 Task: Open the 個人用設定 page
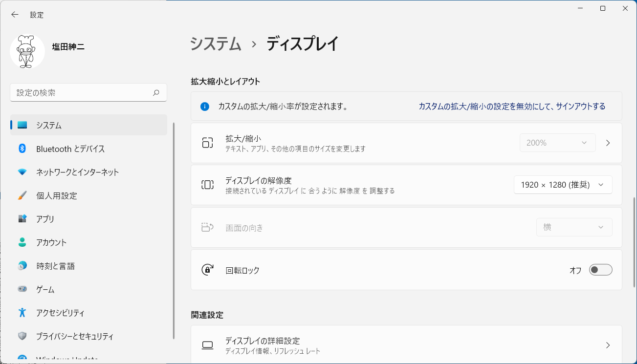(88, 195)
